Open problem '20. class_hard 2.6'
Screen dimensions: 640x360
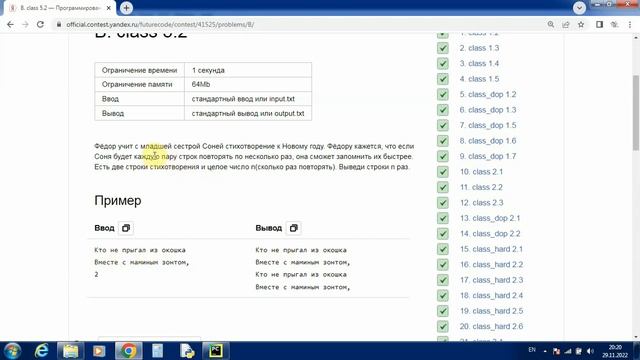click(491, 327)
